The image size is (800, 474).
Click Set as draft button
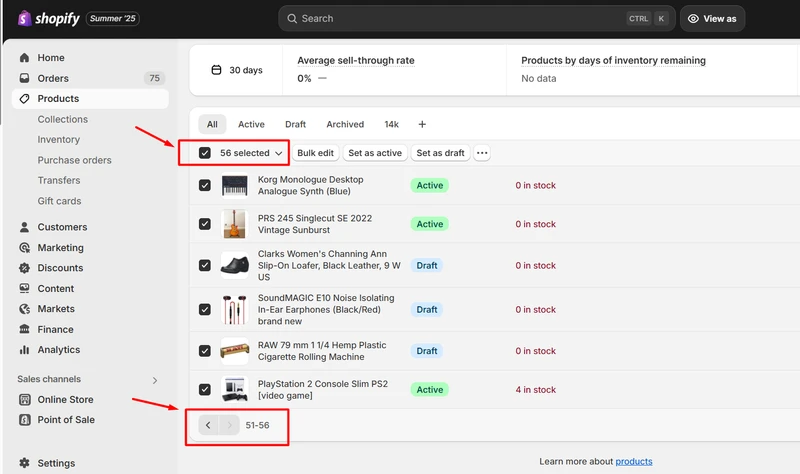(440, 153)
